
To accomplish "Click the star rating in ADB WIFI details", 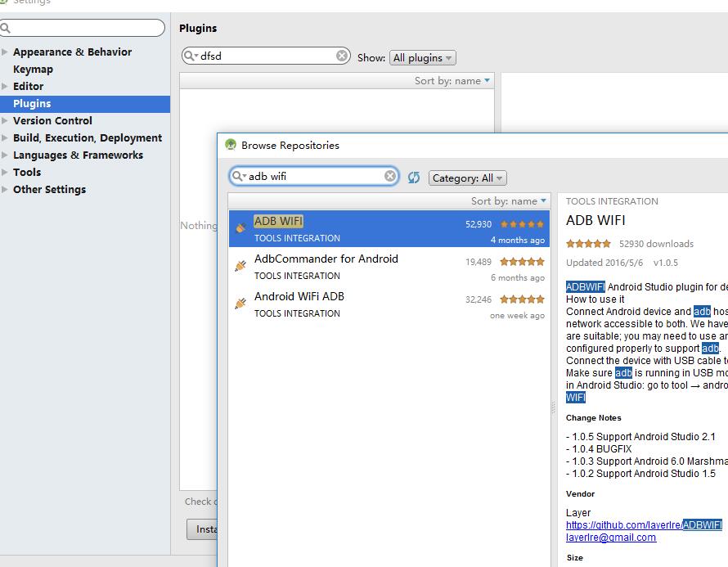I will (x=588, y=243).
